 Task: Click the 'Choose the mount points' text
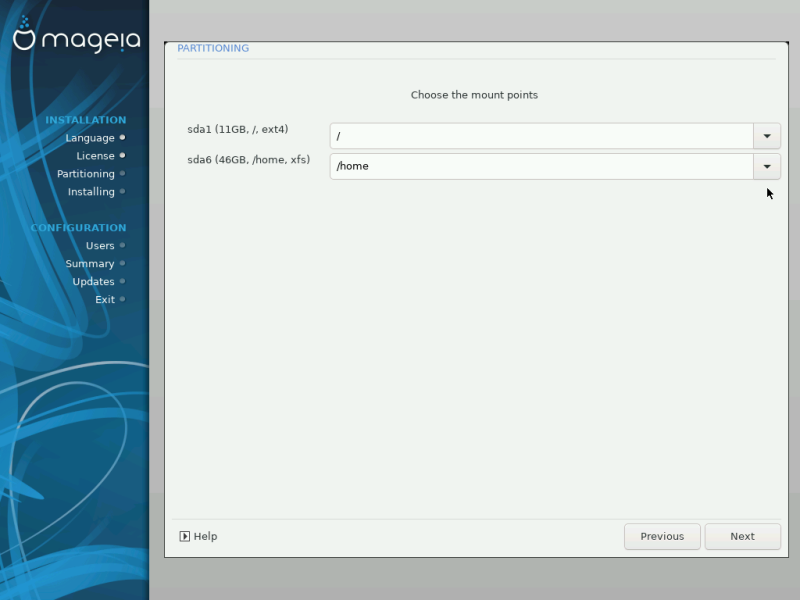coord(474,95)
